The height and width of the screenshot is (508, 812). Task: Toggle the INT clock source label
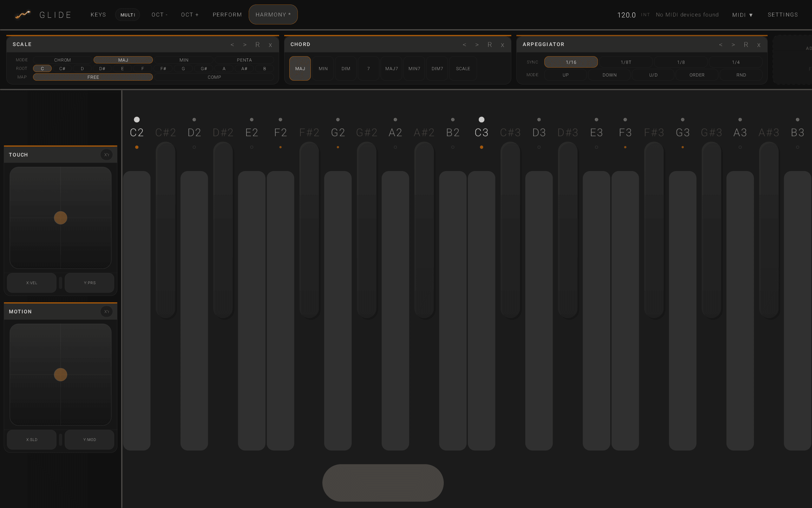645,15
